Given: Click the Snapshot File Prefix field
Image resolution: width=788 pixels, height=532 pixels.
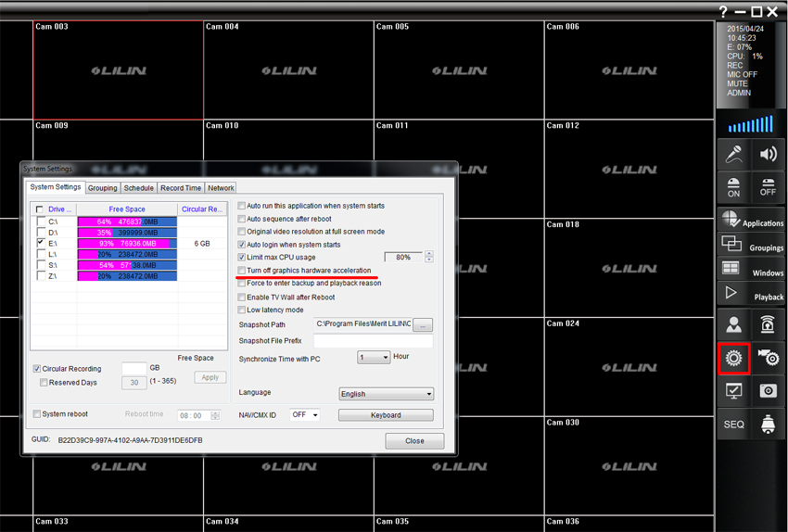Looking at the screenshot, I should [x=374, y=341].
